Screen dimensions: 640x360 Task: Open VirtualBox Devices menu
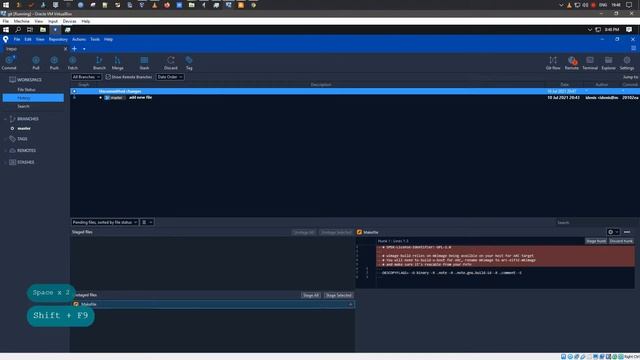tap(69, 21)
